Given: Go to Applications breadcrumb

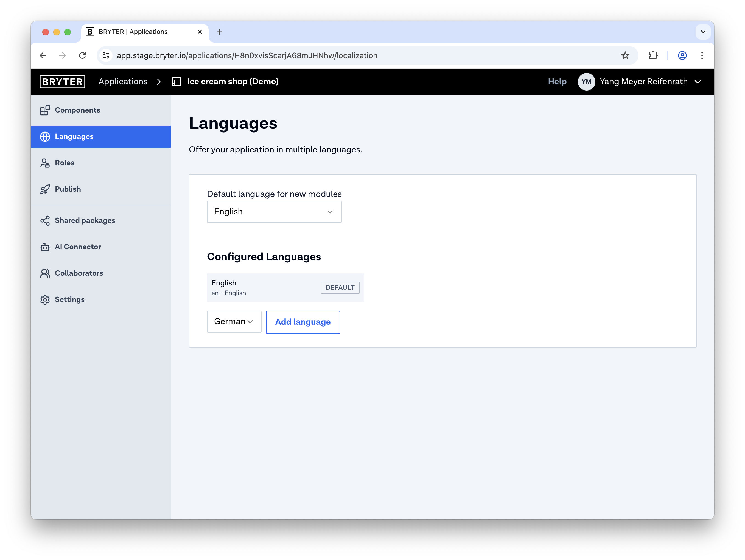Looking at the screenshot, I should point(123,82).
